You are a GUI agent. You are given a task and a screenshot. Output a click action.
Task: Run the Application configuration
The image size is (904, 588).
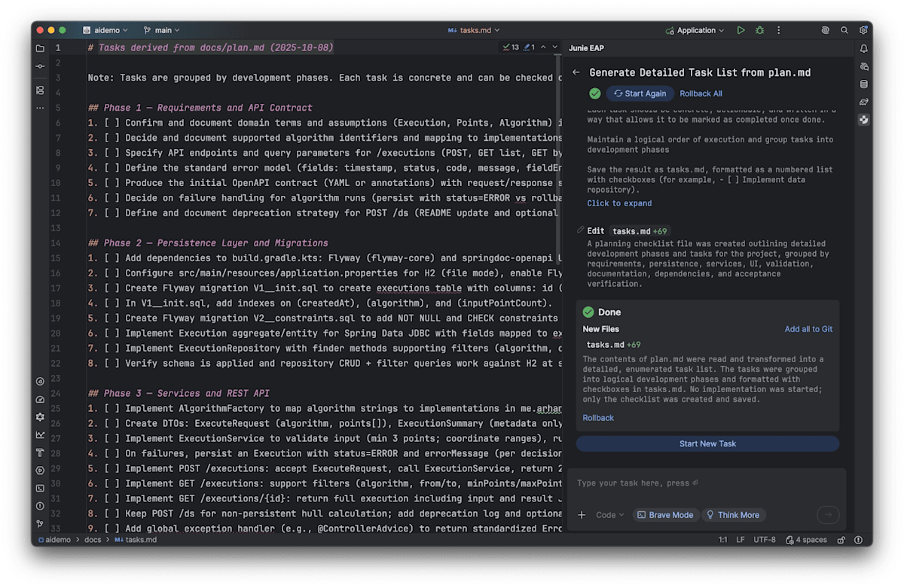pos(741,30)
